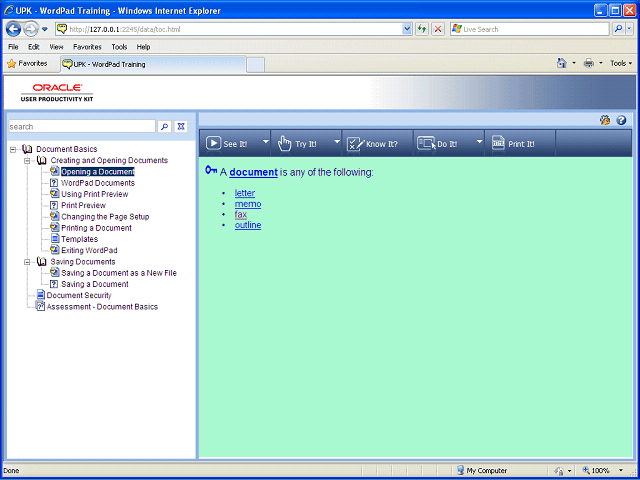Click the clear search X icon
This screenshot has height=480, width=640.
point(181,127)
